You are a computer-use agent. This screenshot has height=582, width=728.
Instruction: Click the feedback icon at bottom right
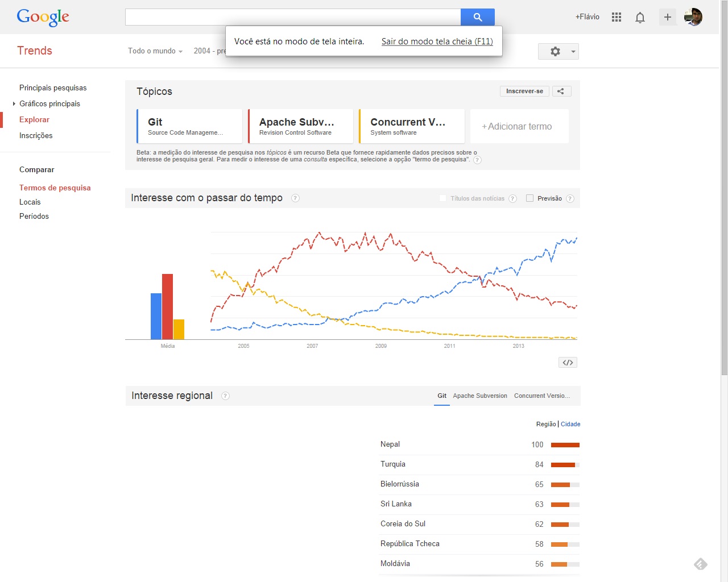[701, 564]
